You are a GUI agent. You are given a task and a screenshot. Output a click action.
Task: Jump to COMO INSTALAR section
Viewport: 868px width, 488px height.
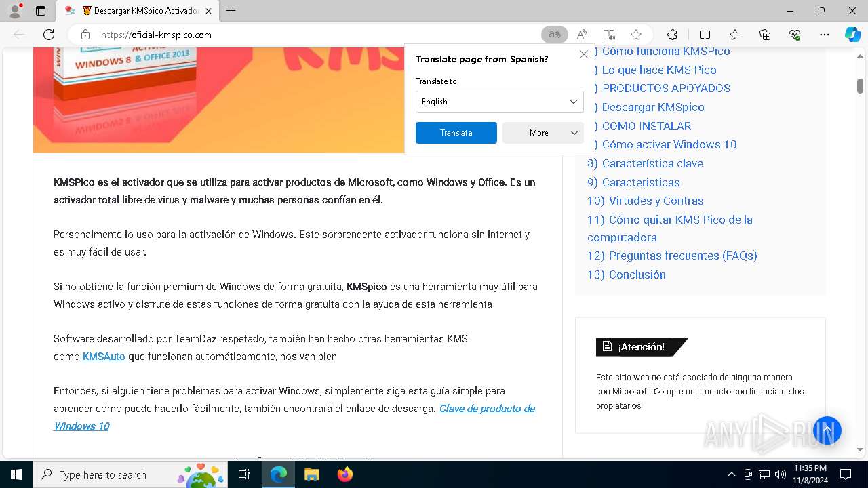pos(646,126)
